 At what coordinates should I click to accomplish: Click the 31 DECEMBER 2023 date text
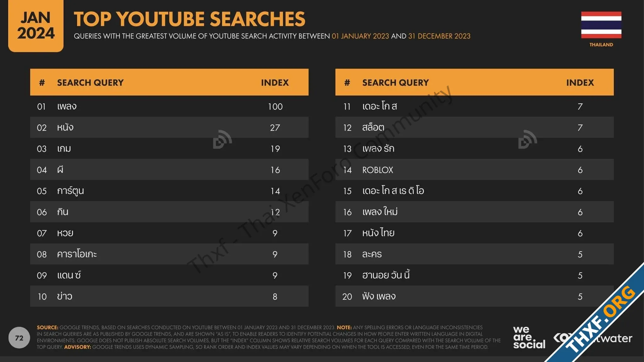click(439, 36)
